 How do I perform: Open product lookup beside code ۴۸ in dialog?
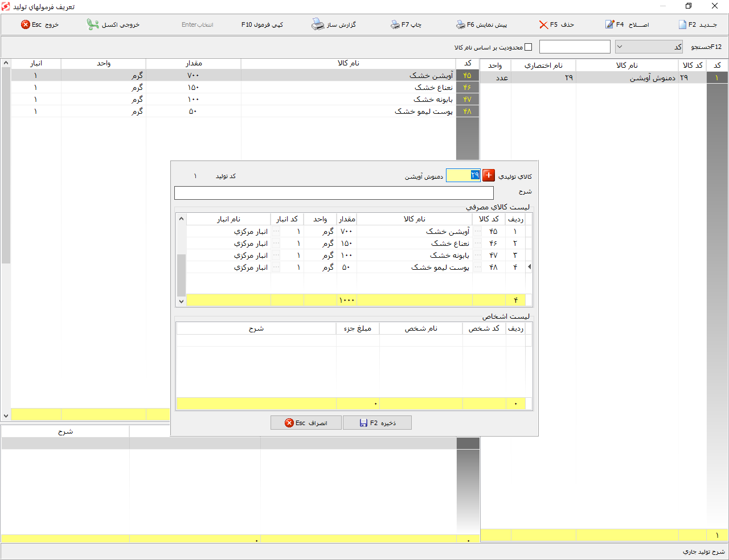point(478,267)
